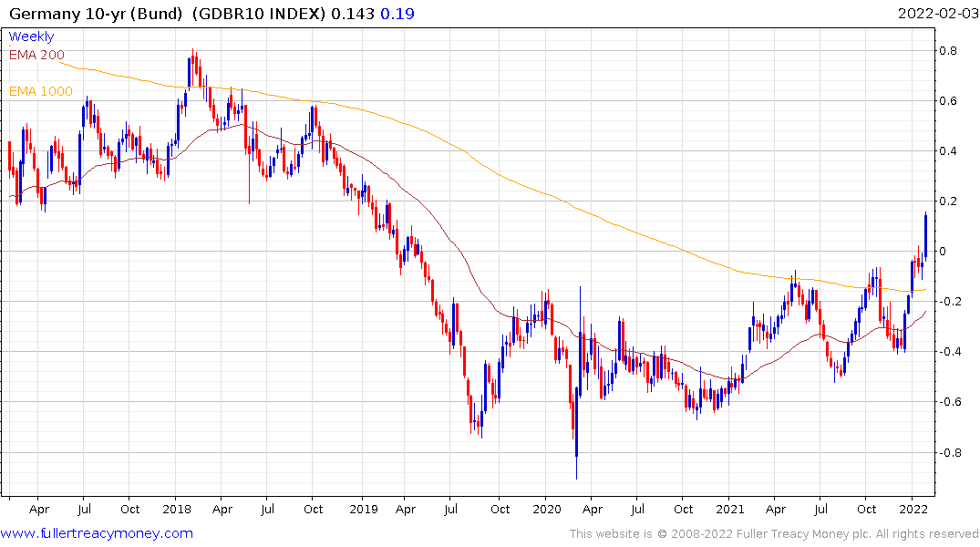Click the -0.4 y-axis label

pyautogui.click(x=951, y=351)
